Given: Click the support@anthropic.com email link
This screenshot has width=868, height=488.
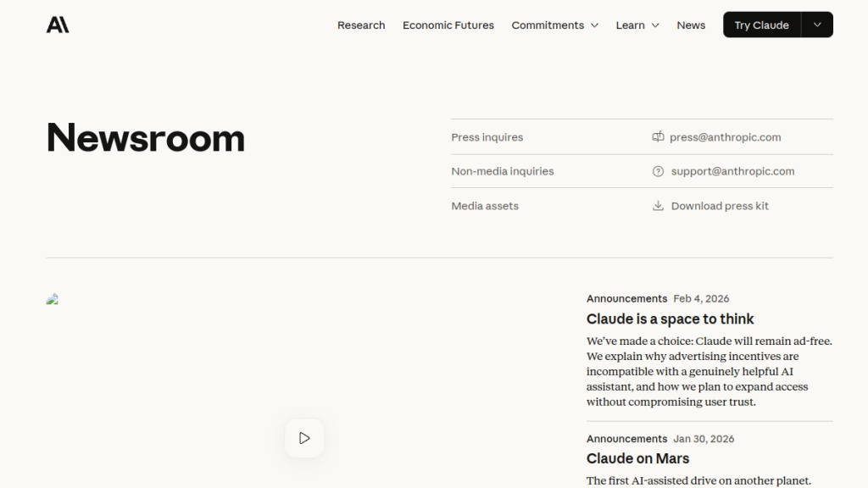Looking at the screenshot, I should tap(732, 171).
